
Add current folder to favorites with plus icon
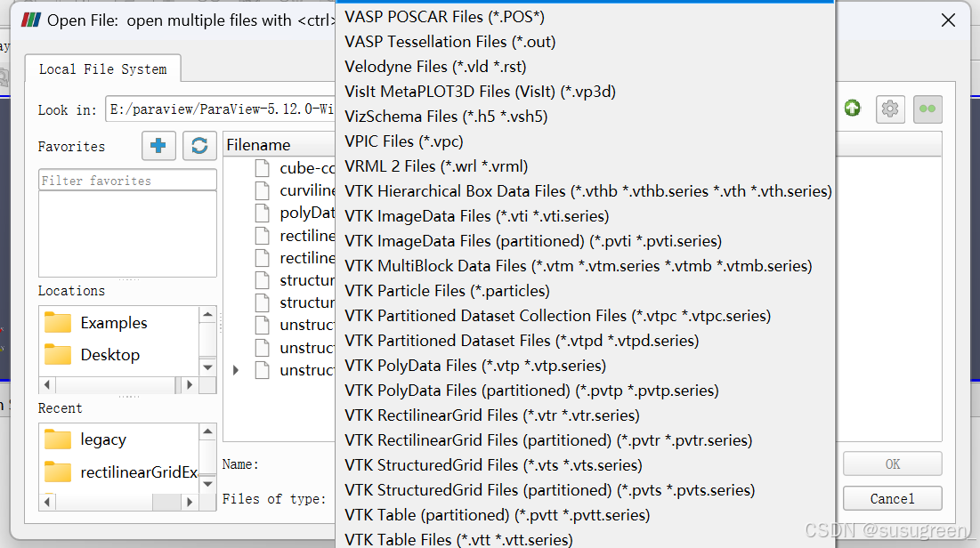158,146
